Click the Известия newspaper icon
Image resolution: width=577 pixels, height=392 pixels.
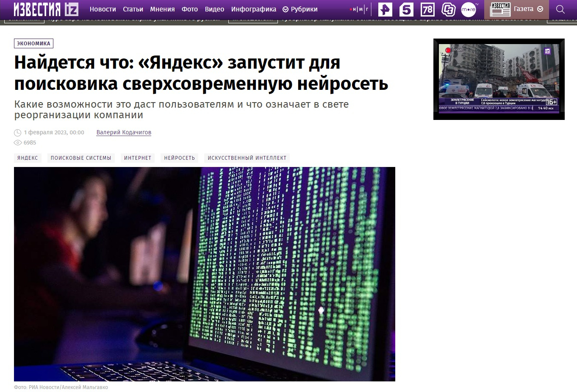500,9
